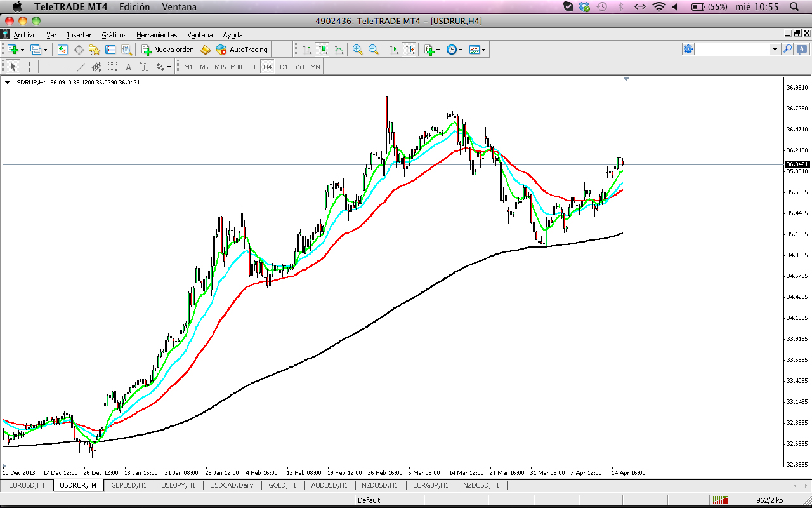The width and height of the screenshot is (812, 508).
Task: Expand the periods dropdown arrow
Action: [461, 50]
